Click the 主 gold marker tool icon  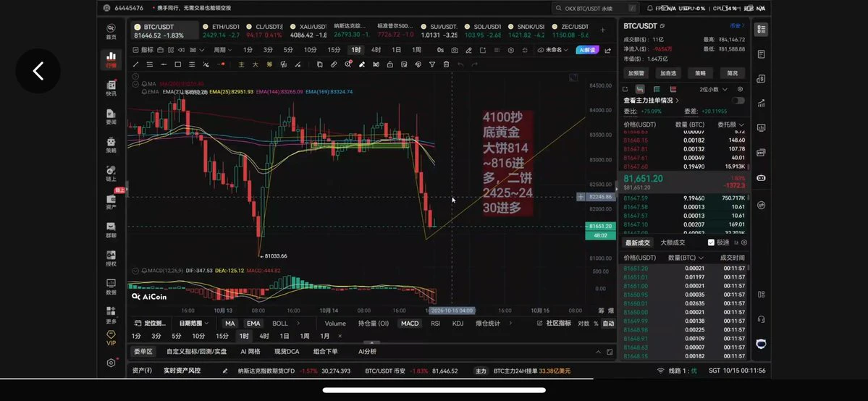tap(241, 64)
